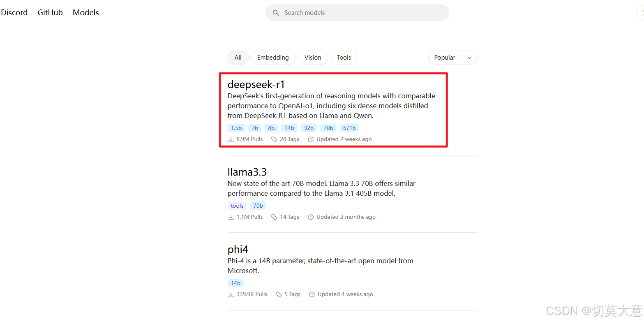Go to the Models page
Image resolution: width=644 pixels, height=322 pixels.
click(86, 12)
